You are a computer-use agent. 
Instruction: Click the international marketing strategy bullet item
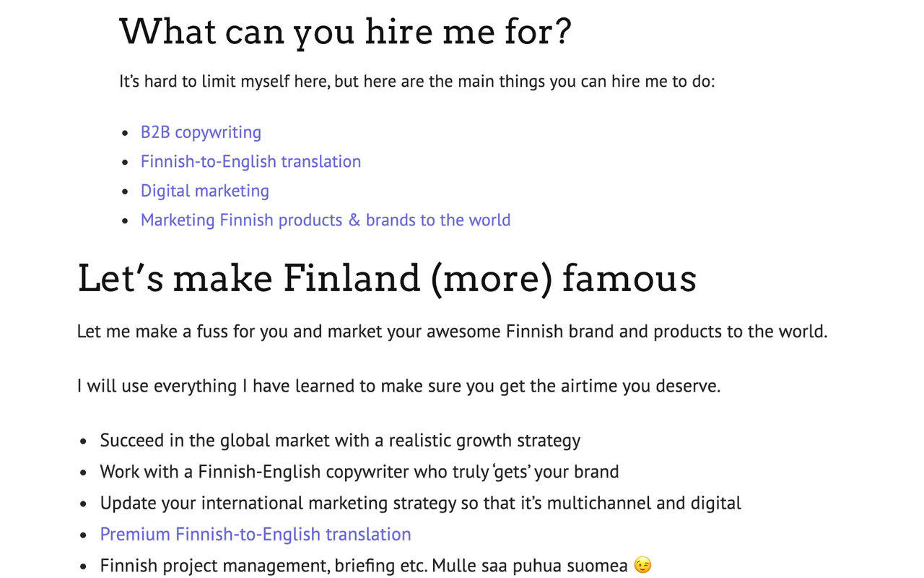point(420,503)
